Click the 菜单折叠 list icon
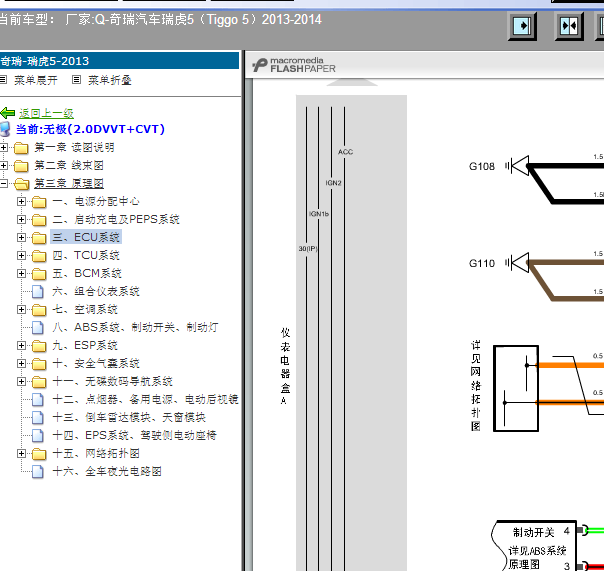 (77, 80)
